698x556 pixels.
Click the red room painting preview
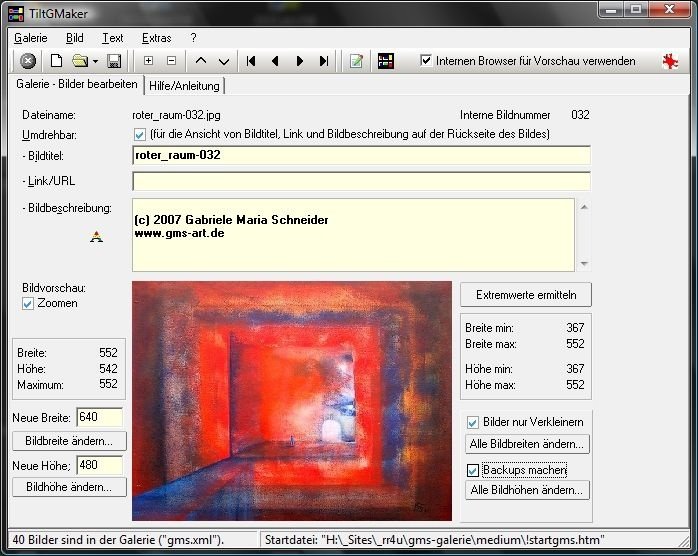[292, 401]
